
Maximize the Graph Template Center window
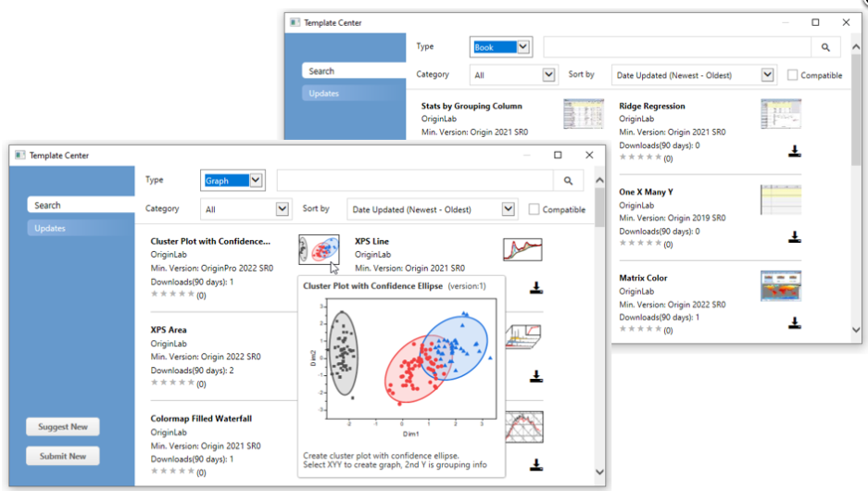tap(558, 155)
